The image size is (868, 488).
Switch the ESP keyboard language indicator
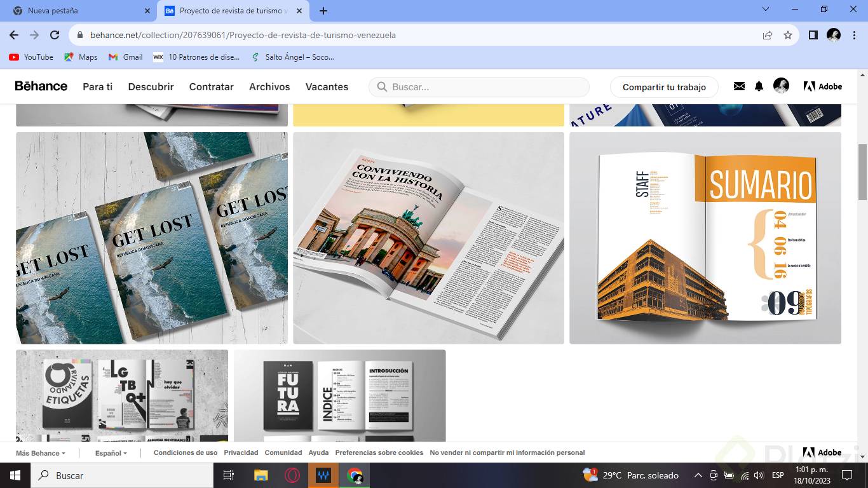(778, 475)
